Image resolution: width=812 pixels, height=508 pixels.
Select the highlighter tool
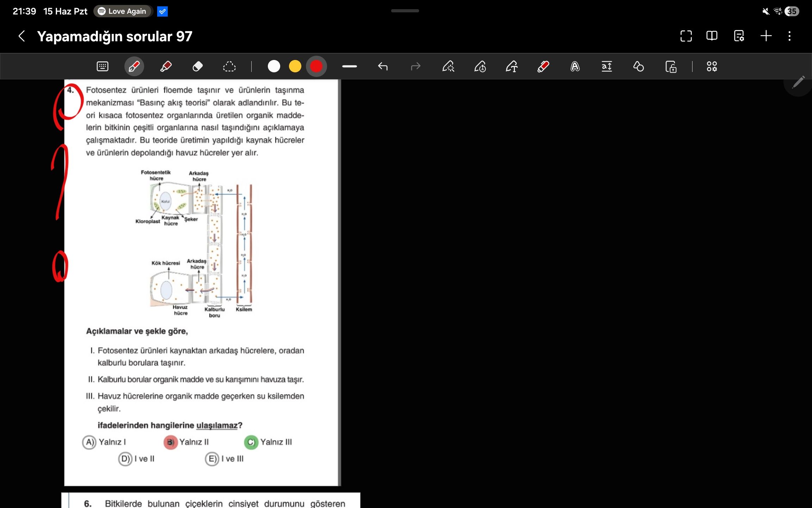pyautogui.click(x=166, y=66)
